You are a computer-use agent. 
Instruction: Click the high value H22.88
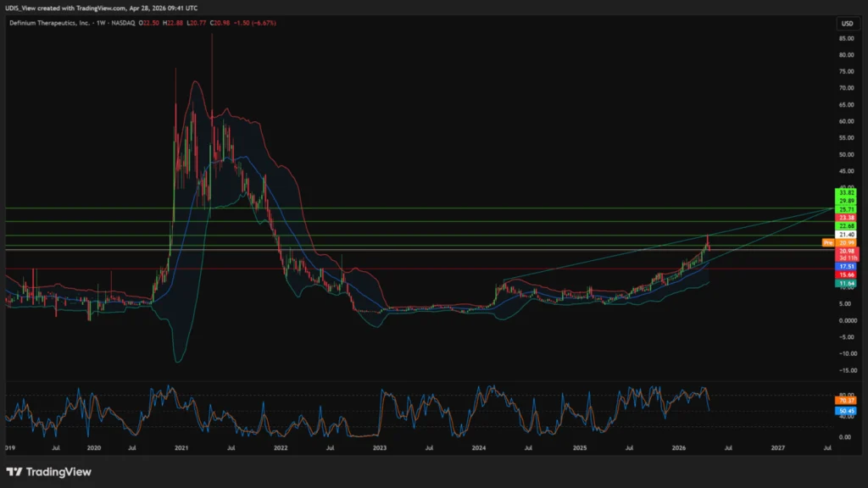tap(173, 23)
